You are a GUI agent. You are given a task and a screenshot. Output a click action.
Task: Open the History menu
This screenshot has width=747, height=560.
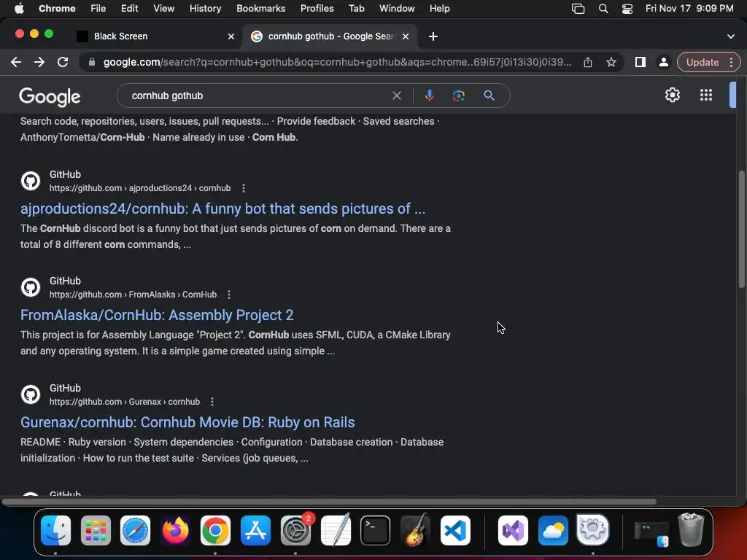tap(205, 9)
